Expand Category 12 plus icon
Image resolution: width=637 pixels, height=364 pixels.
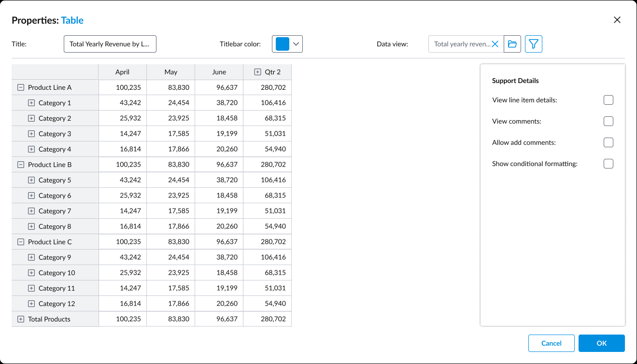tap(31, 304)
